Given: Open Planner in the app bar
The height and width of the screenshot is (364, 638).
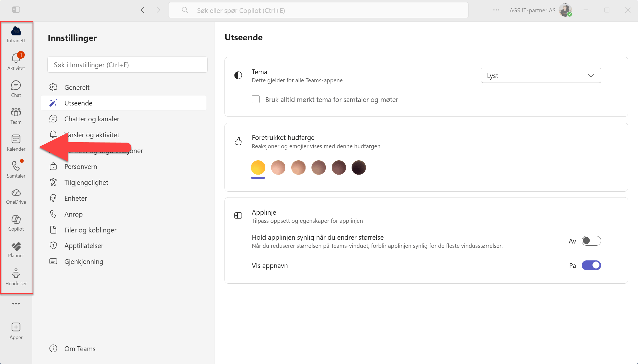Looking at the screenshot, I should (16, 250).
